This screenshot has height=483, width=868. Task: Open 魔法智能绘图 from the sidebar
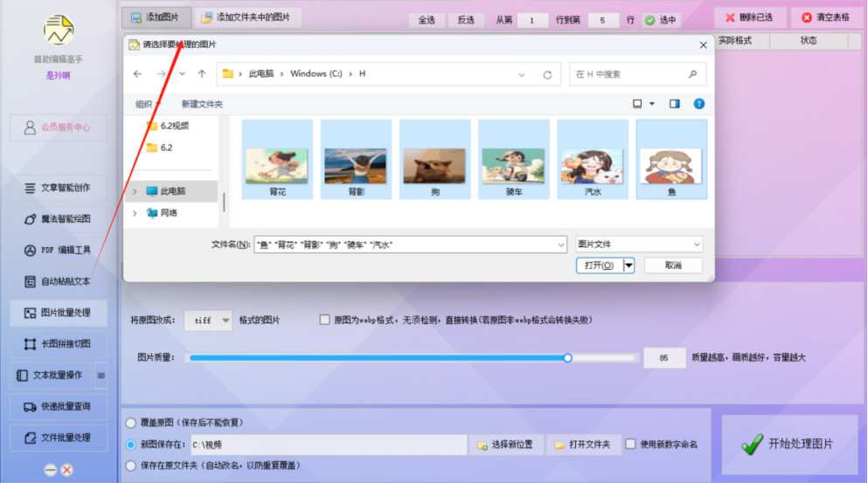pos(58,218)
